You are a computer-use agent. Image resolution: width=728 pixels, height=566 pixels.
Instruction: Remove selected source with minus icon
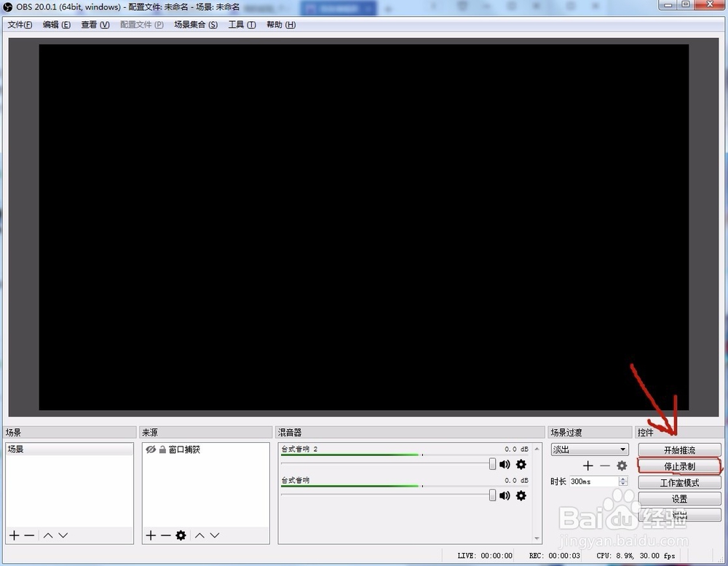pos(166,535)
